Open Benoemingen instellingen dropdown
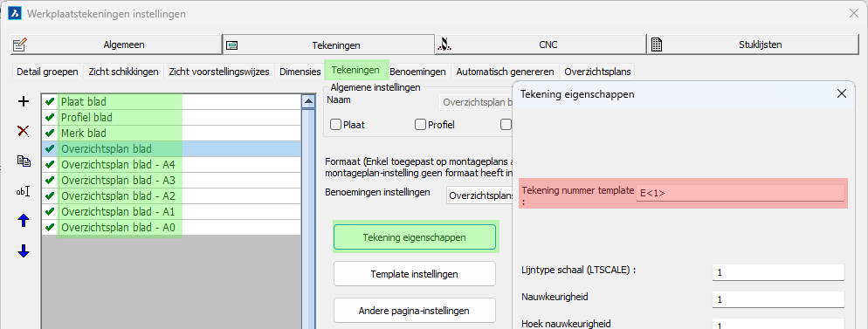868x329 pixels. (479, 195)
